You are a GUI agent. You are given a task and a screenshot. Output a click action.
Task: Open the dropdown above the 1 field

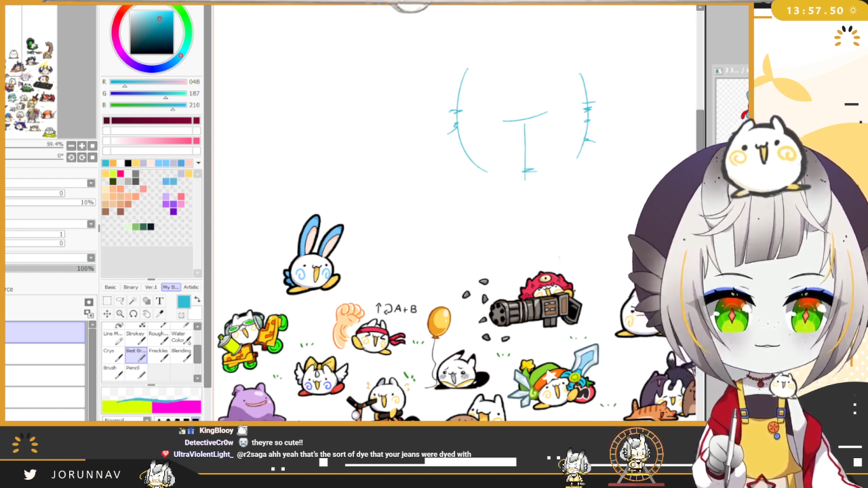[x=91, y=224]
